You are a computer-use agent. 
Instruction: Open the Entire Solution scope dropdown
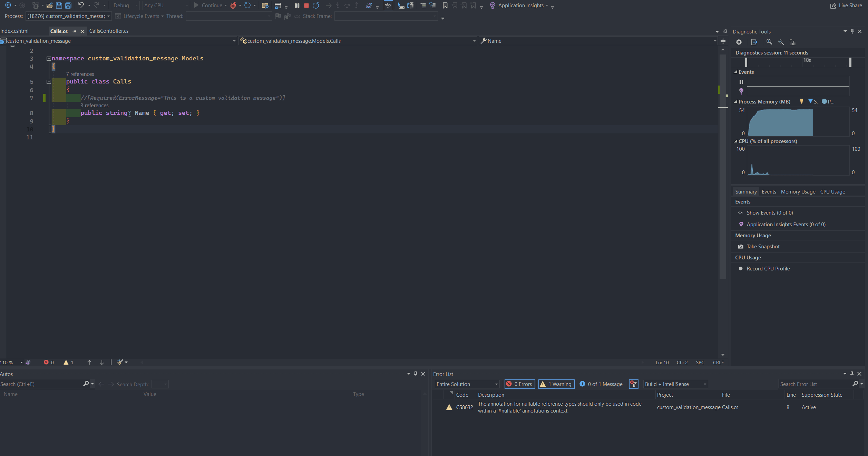[x=467, y=384]
